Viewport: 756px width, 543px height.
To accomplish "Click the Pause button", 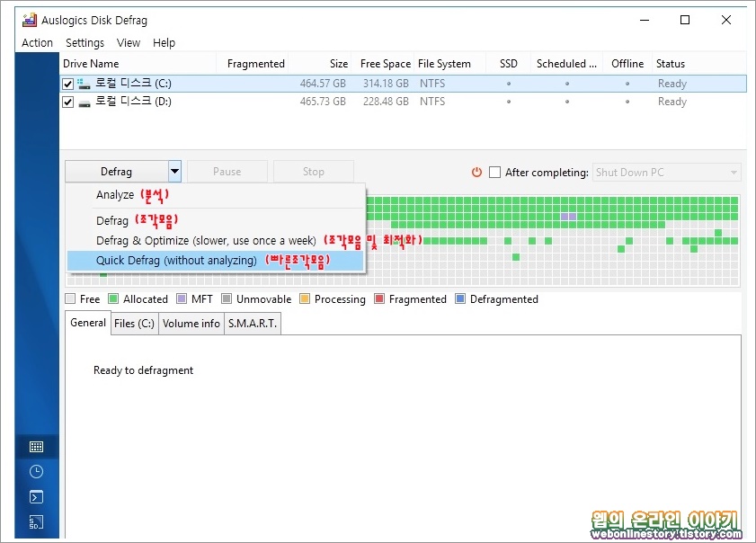I will pyautogui.click(x=227, y=171).
